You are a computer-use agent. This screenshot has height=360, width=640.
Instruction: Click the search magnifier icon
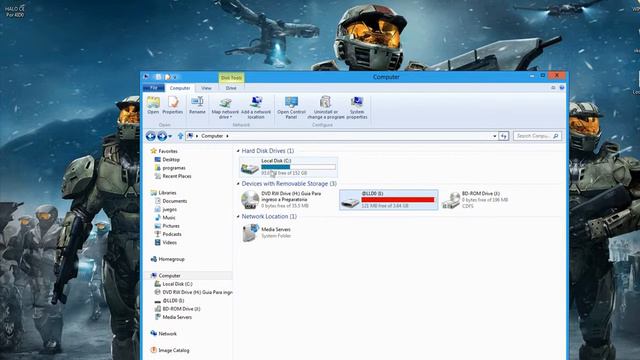[556, 136]
